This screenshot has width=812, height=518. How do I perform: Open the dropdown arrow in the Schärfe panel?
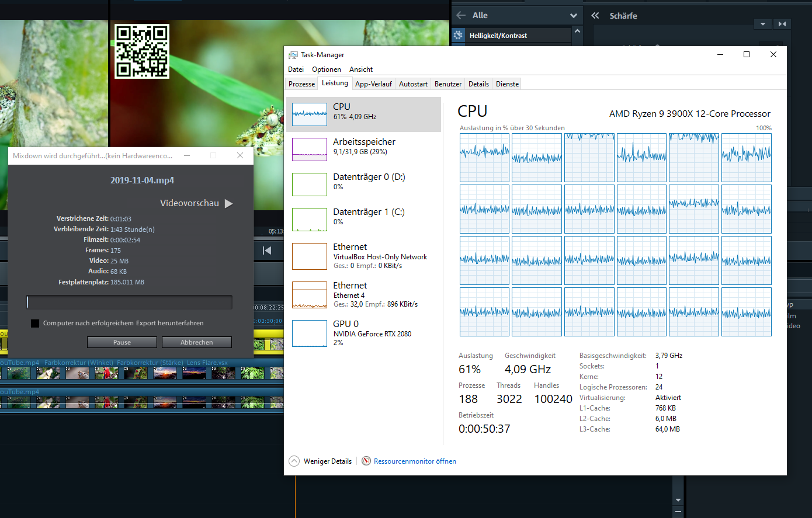[763, 24]
